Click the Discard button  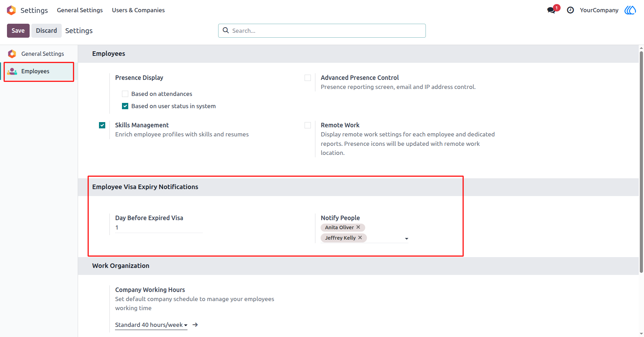pos(46,31)
